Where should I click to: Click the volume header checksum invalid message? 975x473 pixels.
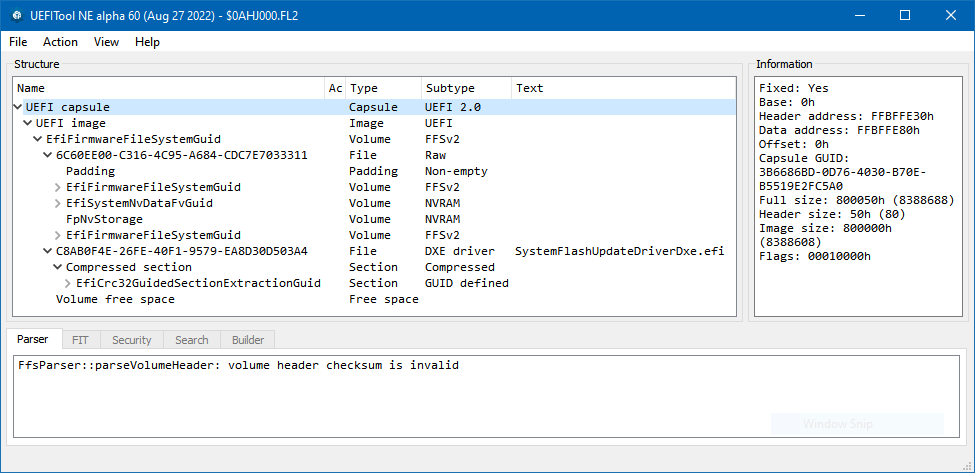pos(239,365)
